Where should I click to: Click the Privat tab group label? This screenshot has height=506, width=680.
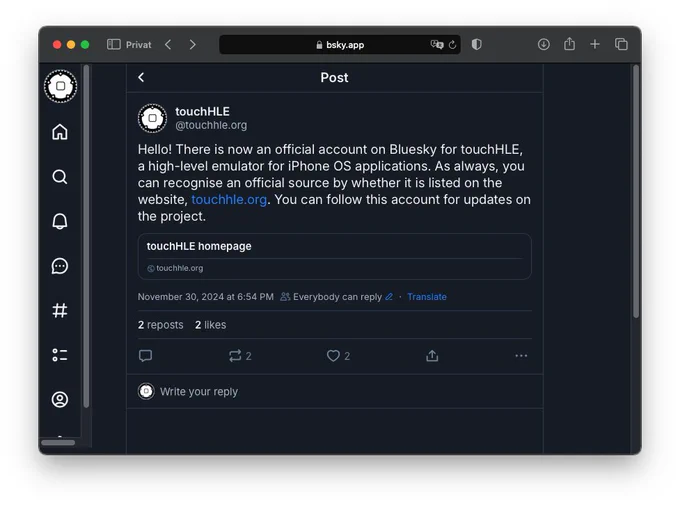coord(139,45)
